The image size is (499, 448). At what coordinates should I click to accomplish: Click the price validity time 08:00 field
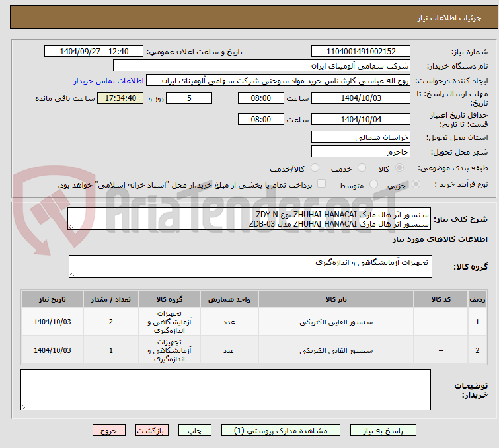pos(260,119)
